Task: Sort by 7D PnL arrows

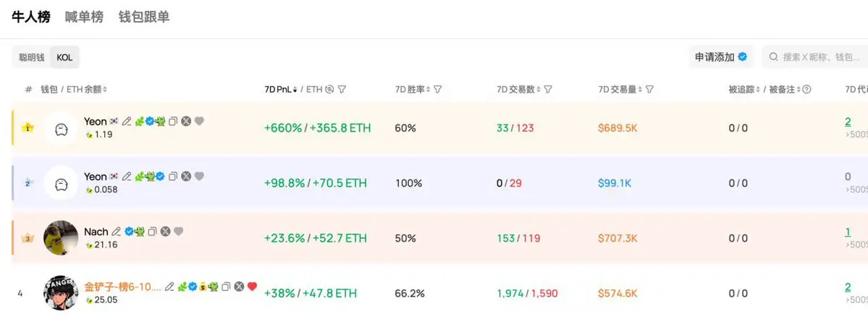Action: pos(295,90)
